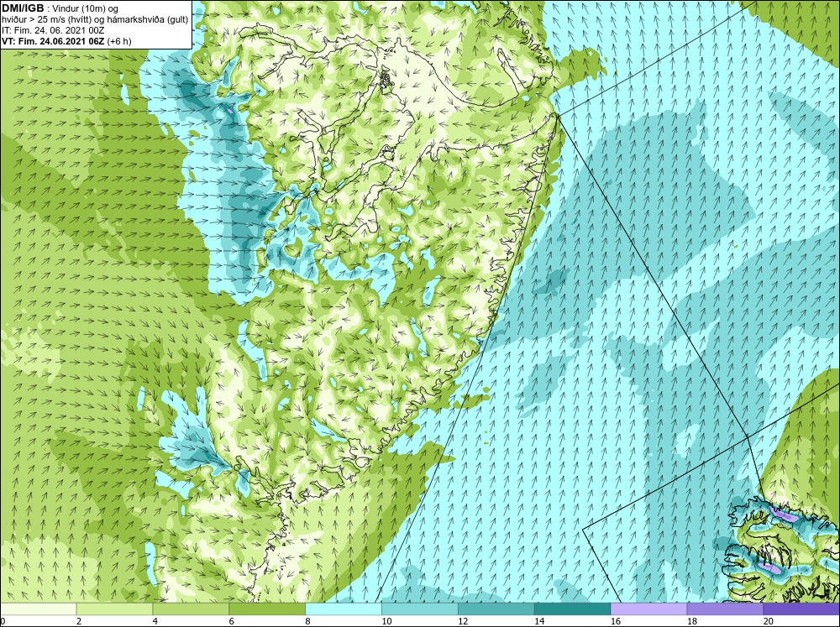Click the 10–12 m/s teal legend swatch
This screenshot has width=840, height=627.
pos(419,609)
